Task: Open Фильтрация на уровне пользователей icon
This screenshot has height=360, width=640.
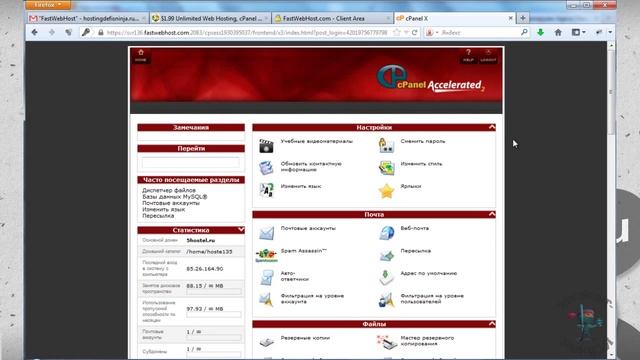Action: [x=386, y=300]
